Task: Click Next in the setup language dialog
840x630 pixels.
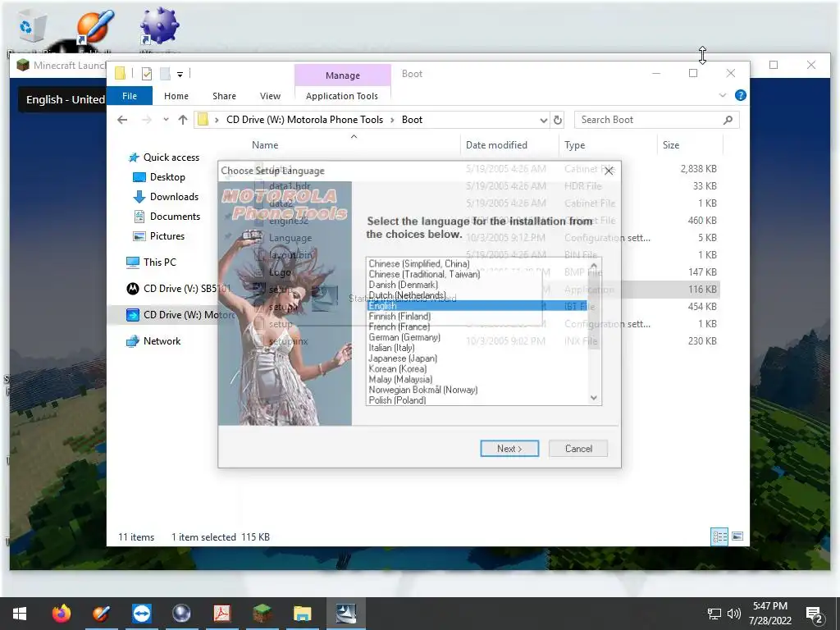Action: tap(509, 449)
